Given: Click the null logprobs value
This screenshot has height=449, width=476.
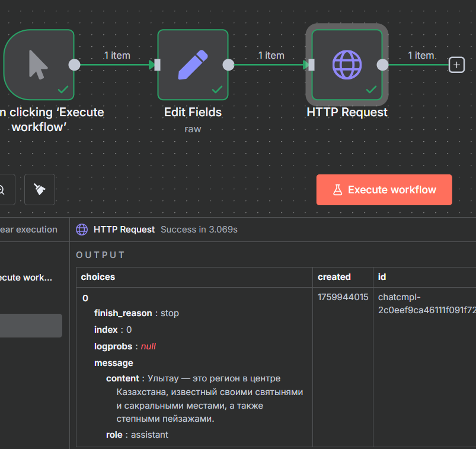Looking at the screenshot, I should [x=148, y=346].
